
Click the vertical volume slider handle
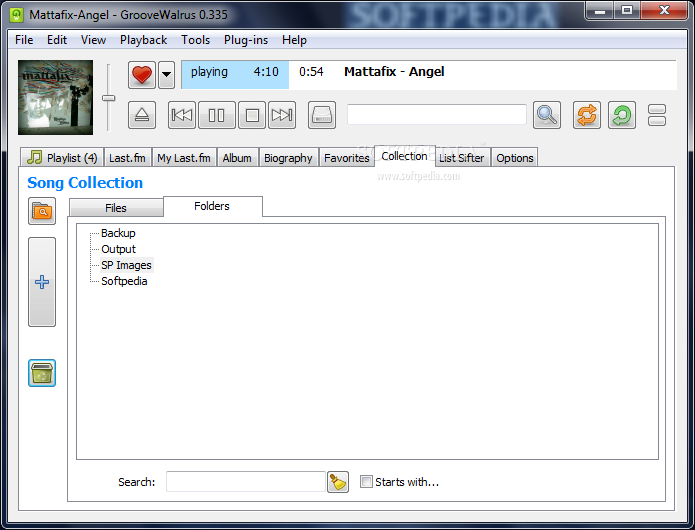click(109, 98)
